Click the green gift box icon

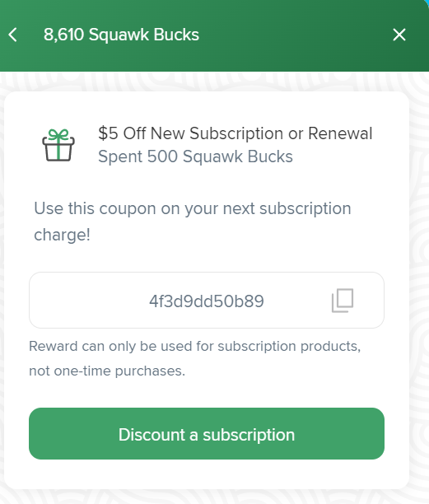click(x=58, y=145)
